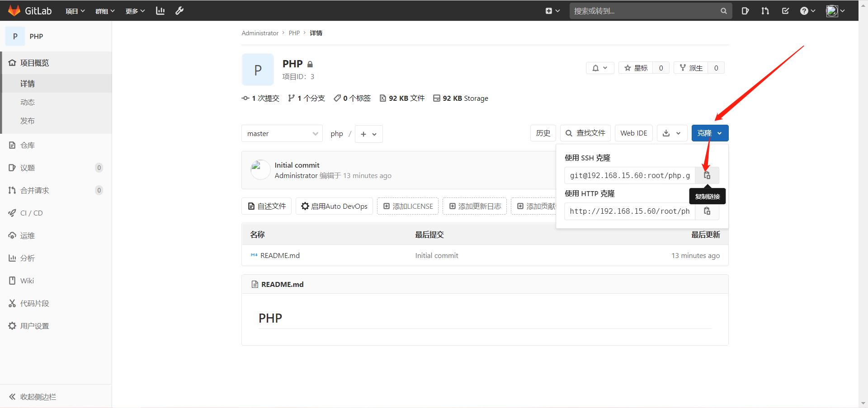Open the CI / CD sidebar menu
This screenshot has height=408, width=868.
coord(31,213)
